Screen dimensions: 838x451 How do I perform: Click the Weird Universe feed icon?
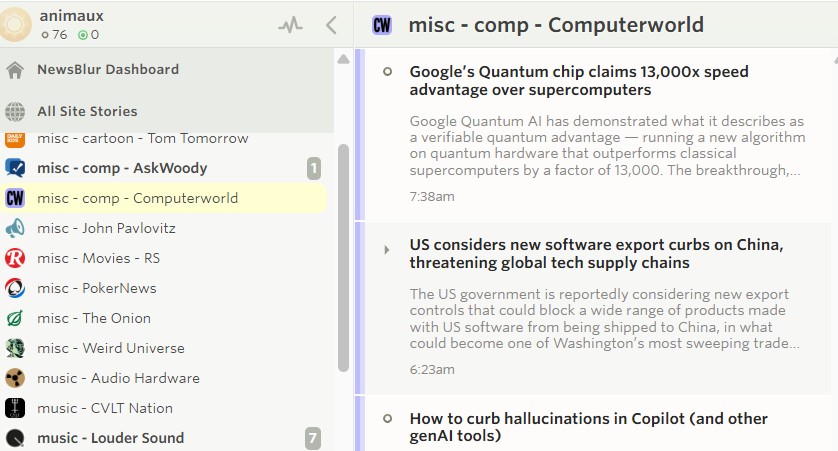coord(15,348)
